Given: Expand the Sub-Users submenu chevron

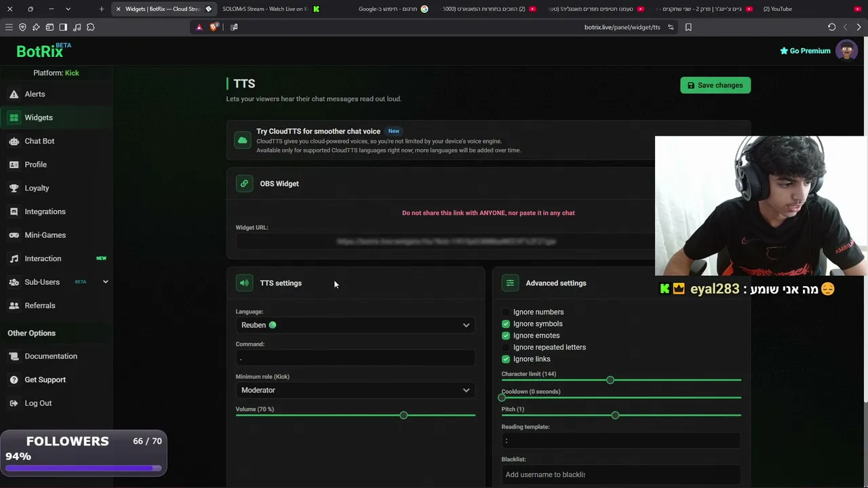Looking at the screenshot, I should coord(105,282).
